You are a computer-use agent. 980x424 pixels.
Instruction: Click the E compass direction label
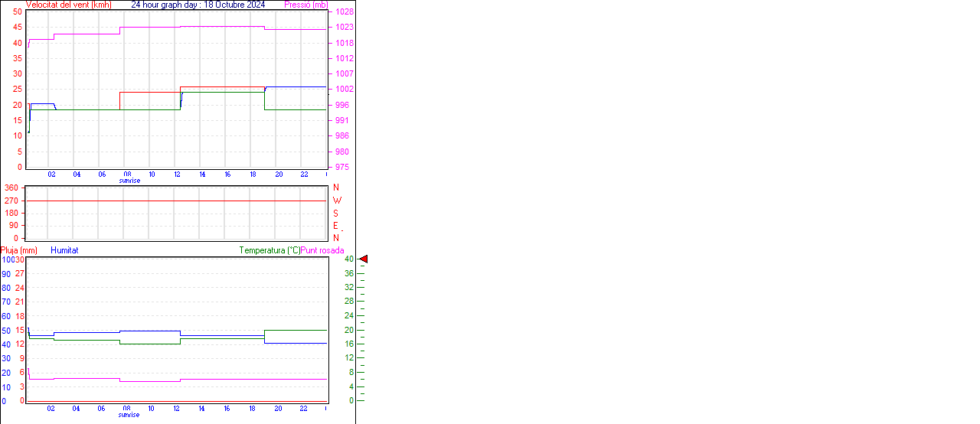pyautogui.click(x=335, y=226)
